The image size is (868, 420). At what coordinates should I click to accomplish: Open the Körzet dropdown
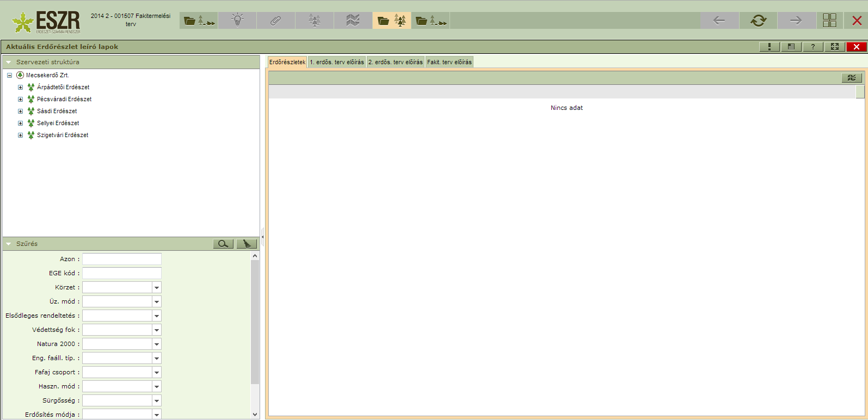[157, 287]
